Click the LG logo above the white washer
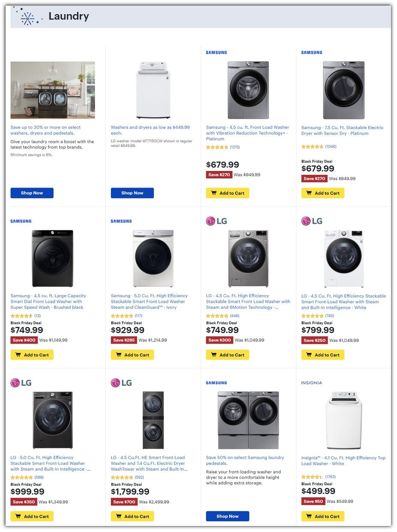The image size is (397, 532). point(311,221)
